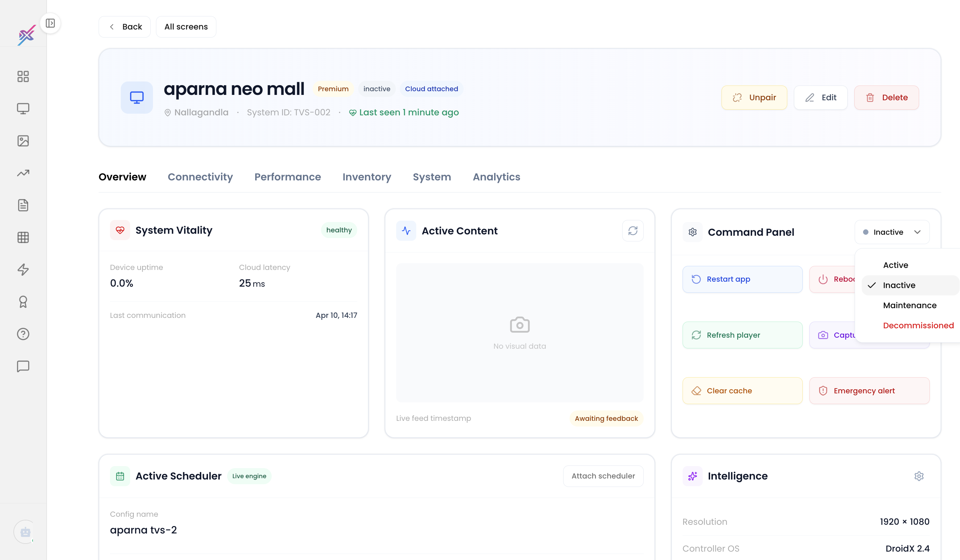Open the document reports icon in sidebar
The width and height of the screenshot is (960, 560).
(23, 205)
